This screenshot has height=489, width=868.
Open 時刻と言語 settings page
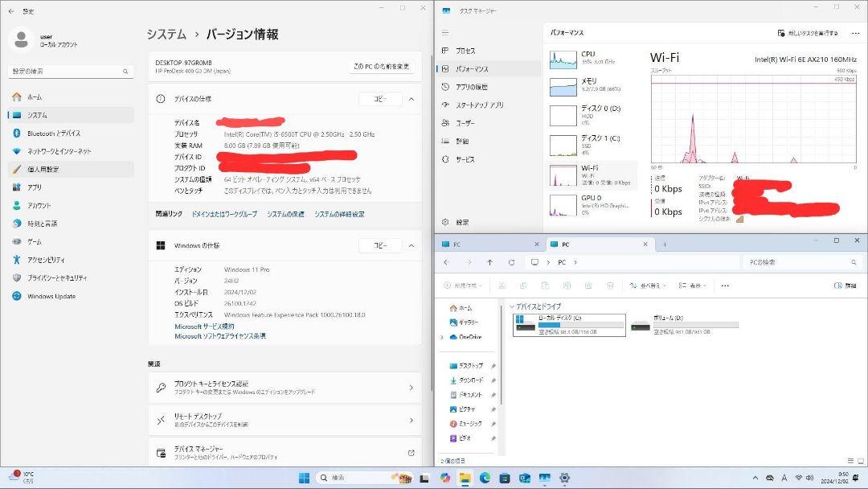pyautogui.click(x=71, y=224)
